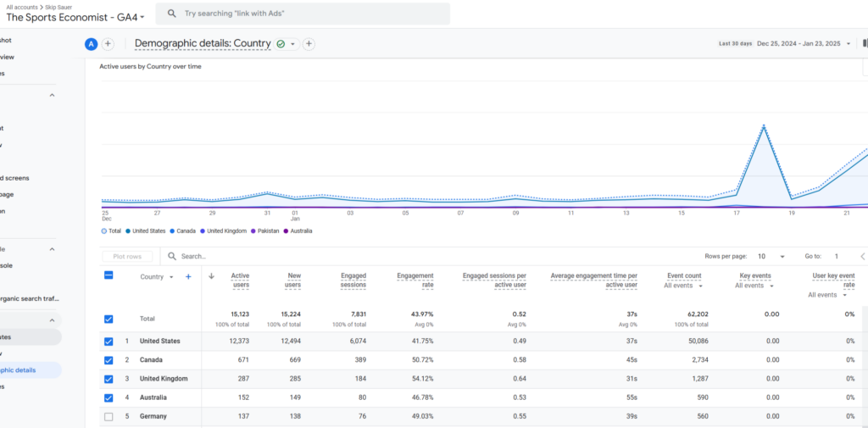Click the magnifier icon in the top search bar

[172, 14]
